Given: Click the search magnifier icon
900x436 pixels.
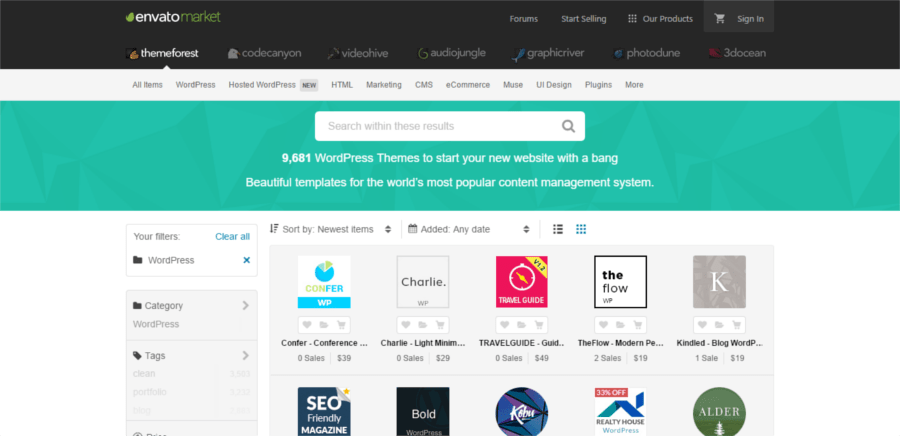Looking at the screenshot, I should pos(568,126).
